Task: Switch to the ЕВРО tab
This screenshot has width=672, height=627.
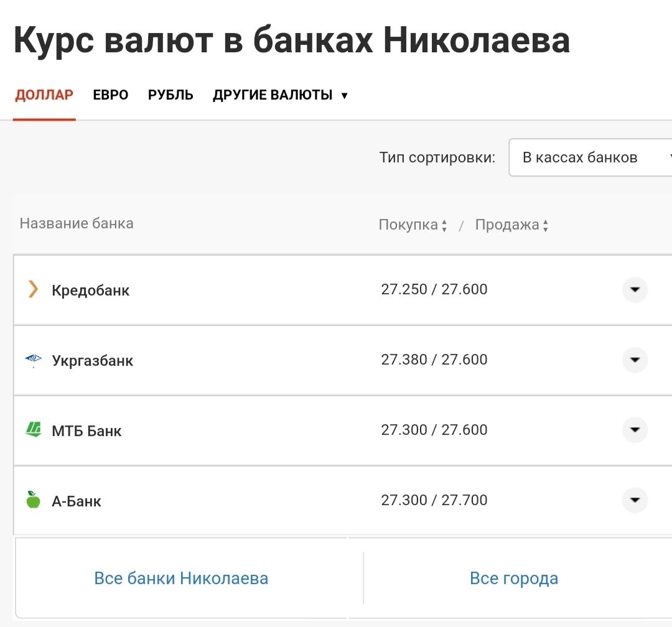Action: 111,95
